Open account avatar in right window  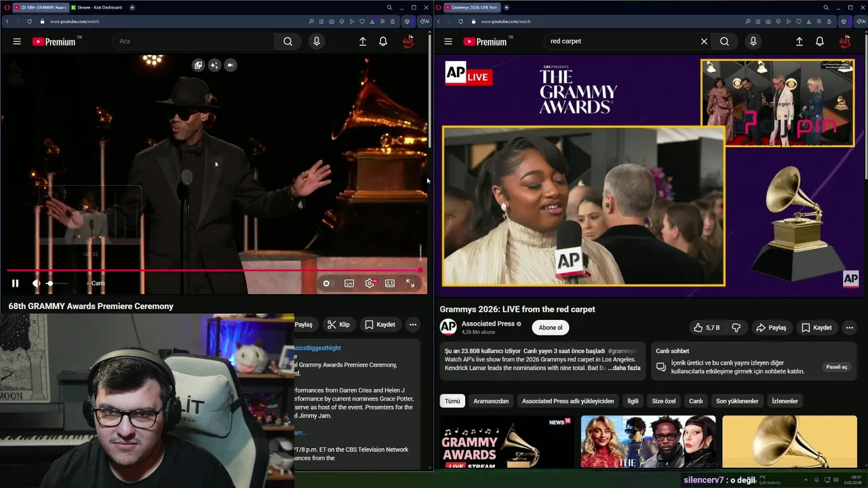click(x=845, y=41)
